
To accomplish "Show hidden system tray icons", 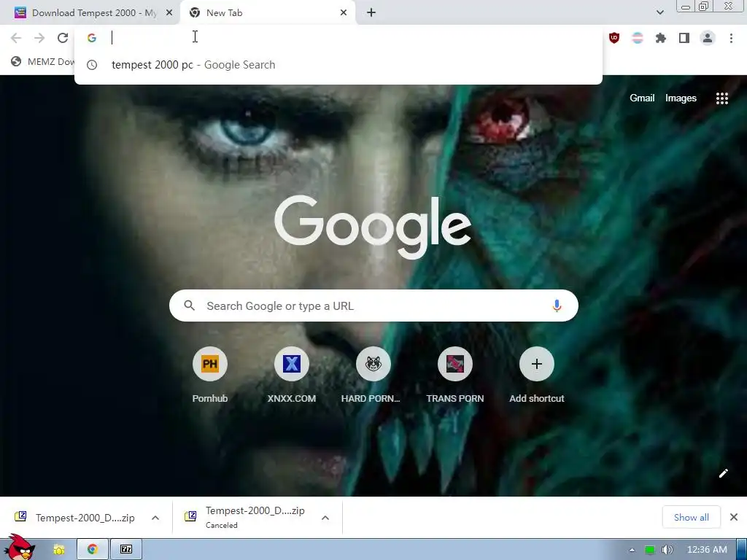I will [632, 550].
